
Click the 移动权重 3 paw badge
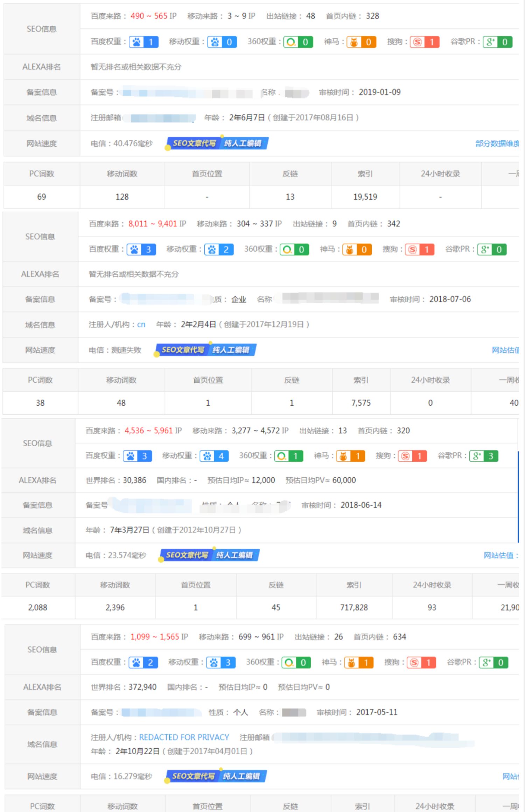221,662
